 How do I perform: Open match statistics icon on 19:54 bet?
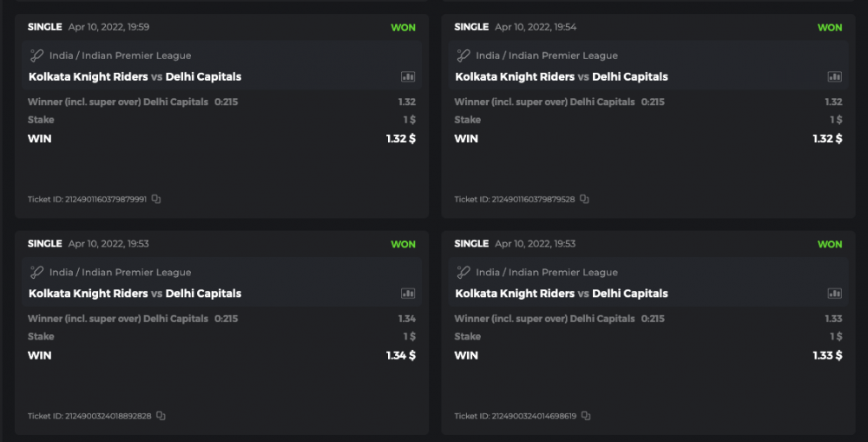pos(834,76)
